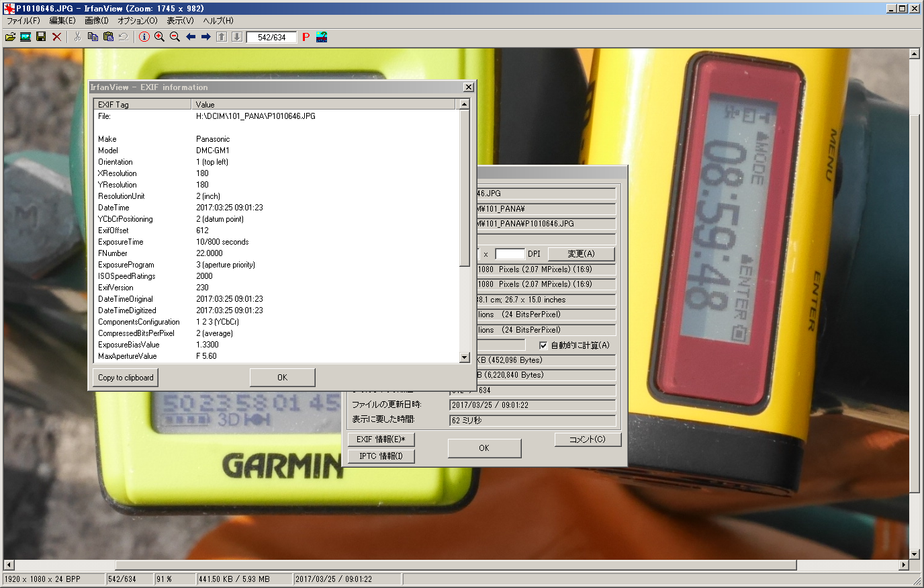Select the DateTimeOriginal row
This screenshot has height=588, width=924.
pos(277,299)
